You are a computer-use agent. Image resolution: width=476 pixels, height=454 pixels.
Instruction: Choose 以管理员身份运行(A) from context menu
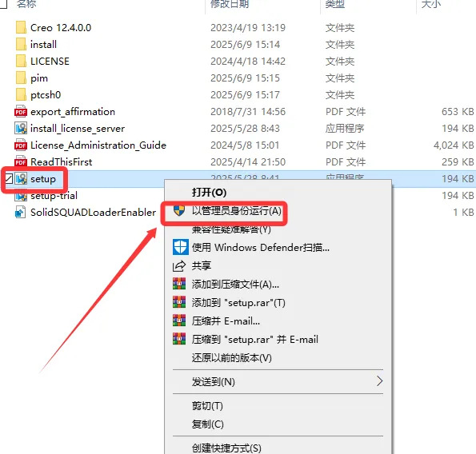coord(237,211)
